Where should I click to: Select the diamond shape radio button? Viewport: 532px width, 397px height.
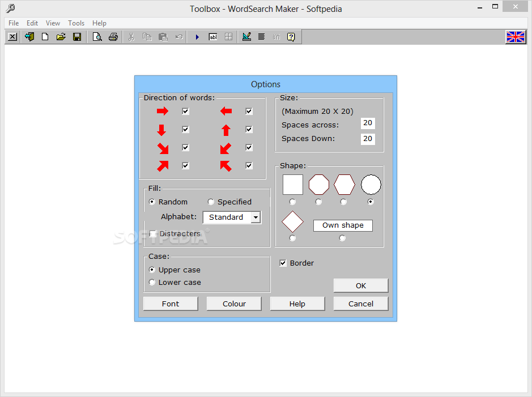[292, 238]
